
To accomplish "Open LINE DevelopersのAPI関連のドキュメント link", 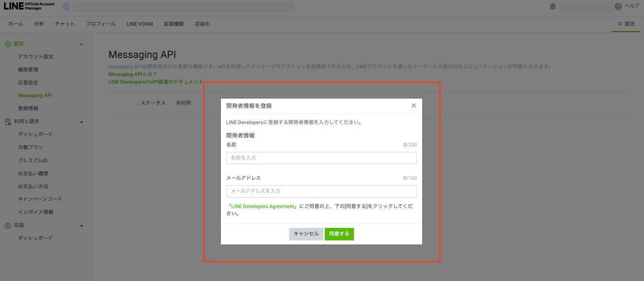I will [156, 82].
